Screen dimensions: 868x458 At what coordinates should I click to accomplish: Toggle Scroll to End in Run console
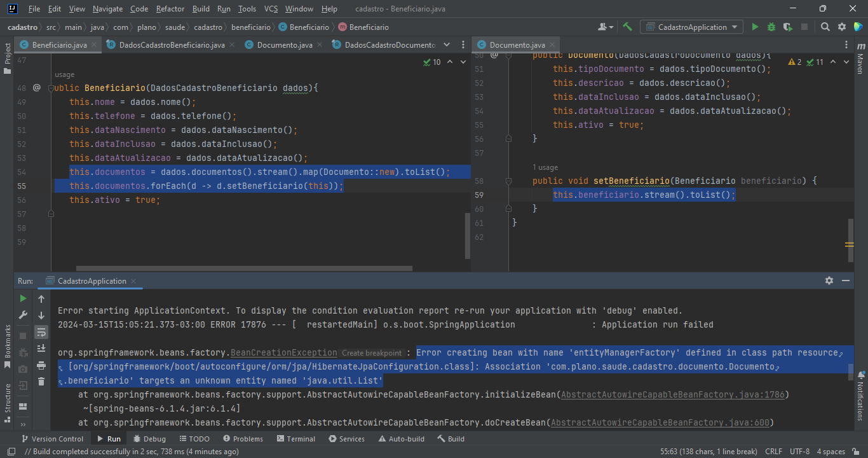(x=41, y=348)
